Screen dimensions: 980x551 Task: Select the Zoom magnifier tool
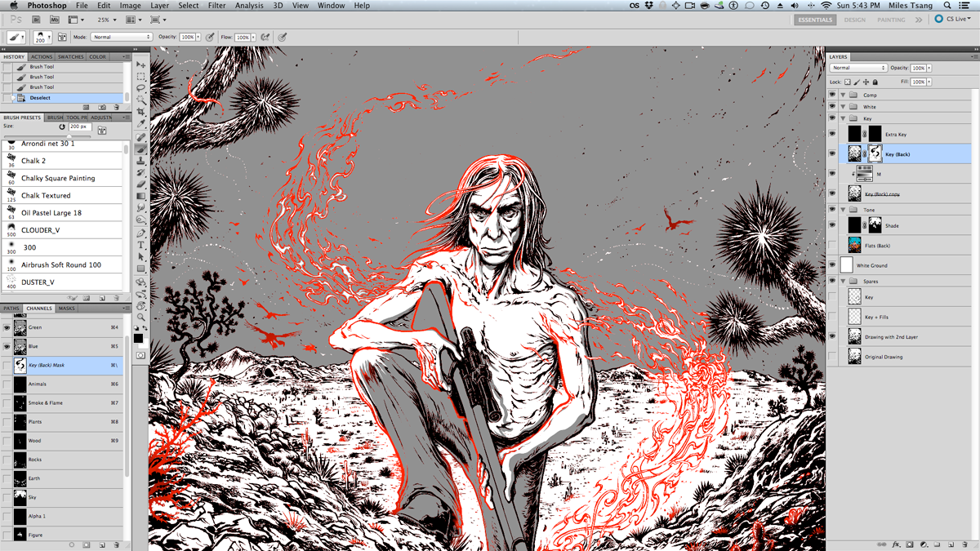141,317
